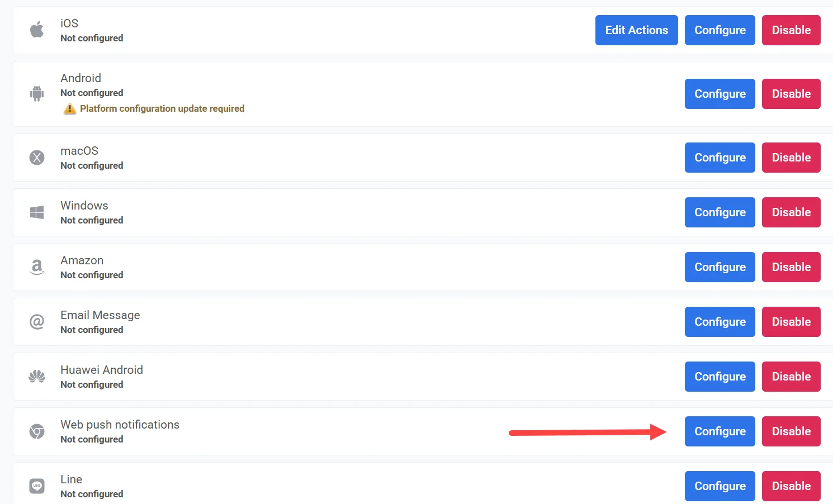The width and height of the screenshot is (833, 504).
Task: Click Edit Actions for iOS
Action: [636, 30]
